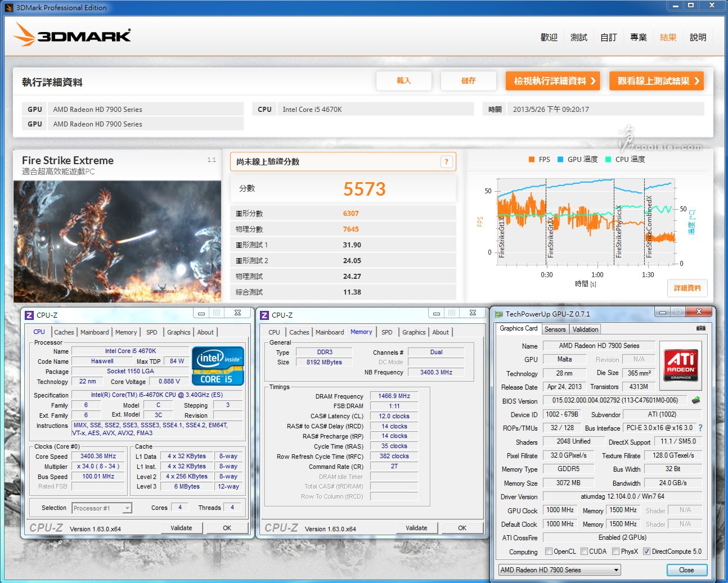Image resolution: width=728 pixels, height=583 pixels.
Task: Open Caches tab in left CPU-Z window
Action: click(64, 332)
